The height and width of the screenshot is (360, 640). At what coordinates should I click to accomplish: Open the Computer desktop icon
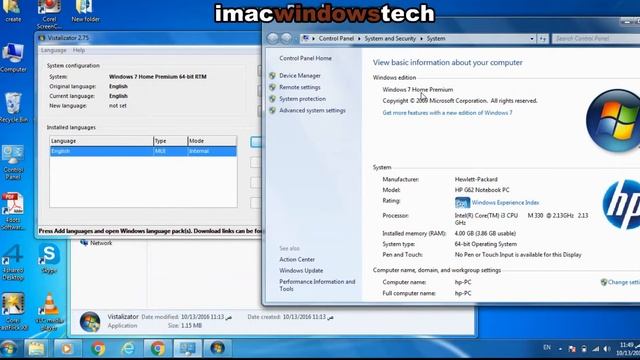pos(13,57)
